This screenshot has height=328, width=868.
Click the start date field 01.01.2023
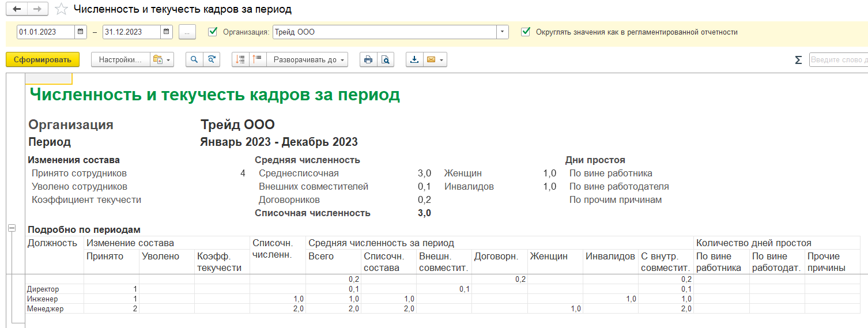pos(46,32)
